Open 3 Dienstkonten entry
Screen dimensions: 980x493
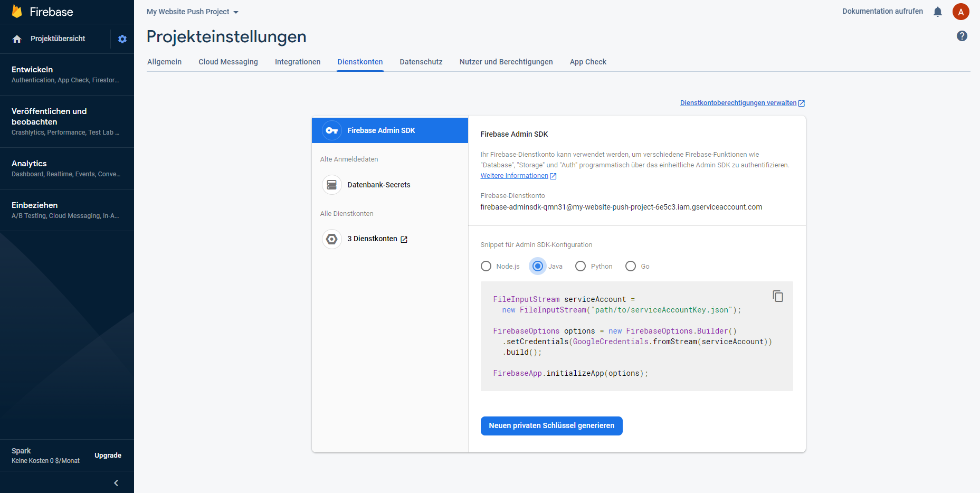(390, 239)
